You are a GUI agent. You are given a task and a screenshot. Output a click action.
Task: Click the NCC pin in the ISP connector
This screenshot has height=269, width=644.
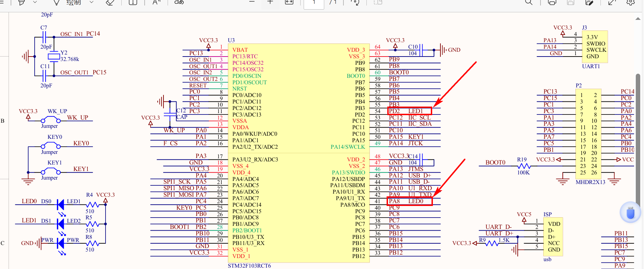point(554,243)
